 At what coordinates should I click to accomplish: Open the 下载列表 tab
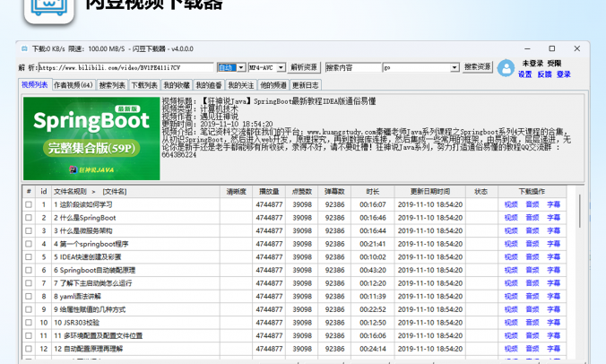143,85
